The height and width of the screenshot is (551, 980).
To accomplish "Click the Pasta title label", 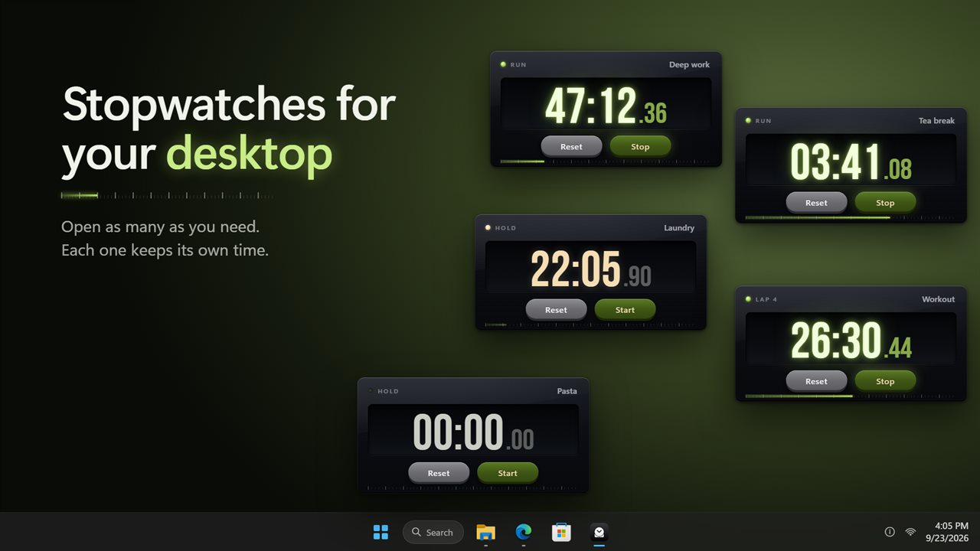I will pyautogui.click(x=567, y=391).
